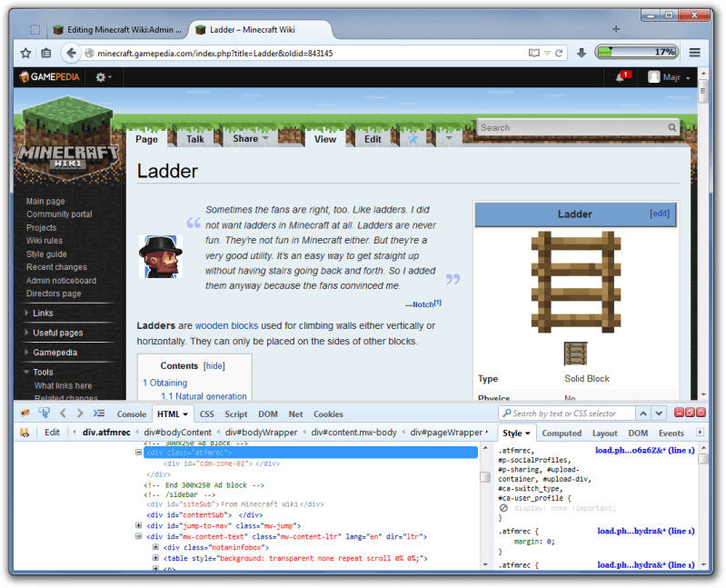Expand the table style node
Image resolution: width=726 pixels, height=588 pixels.
pyautogui.click(x=155, y=558)
